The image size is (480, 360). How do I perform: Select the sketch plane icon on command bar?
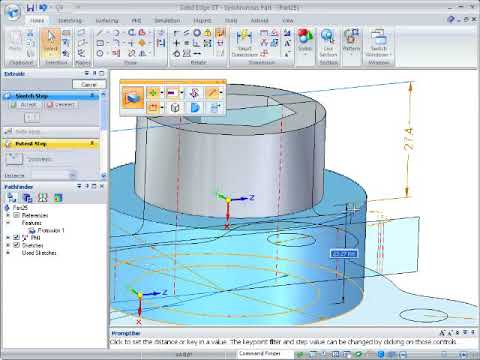[153, 107]
